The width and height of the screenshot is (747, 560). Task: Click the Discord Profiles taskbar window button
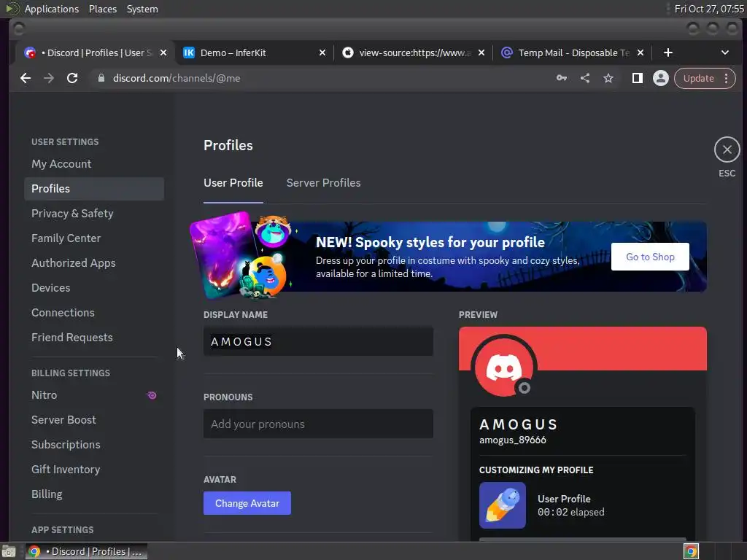[86, 551]
